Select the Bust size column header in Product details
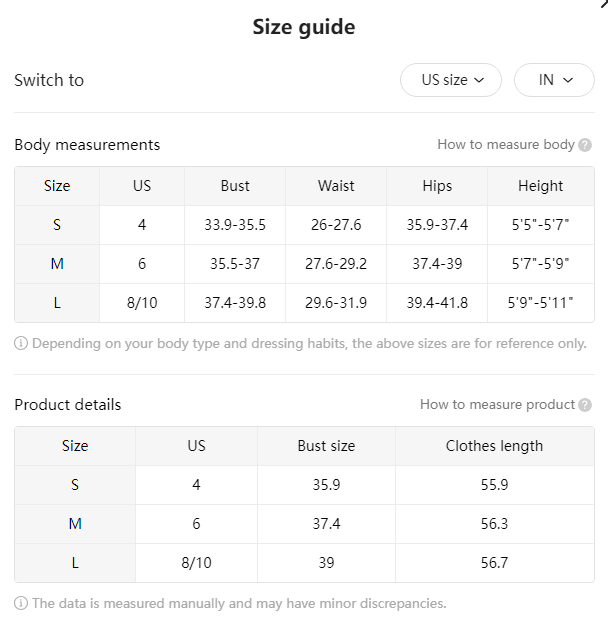 [326, 446]
